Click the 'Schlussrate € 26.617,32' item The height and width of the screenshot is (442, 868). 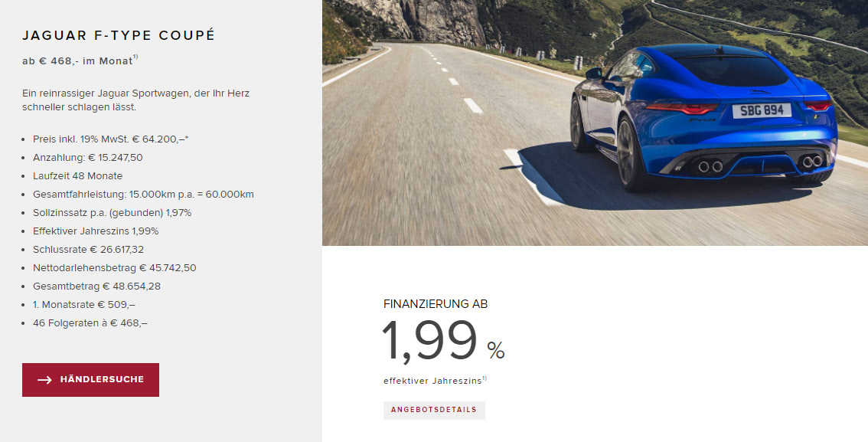pyautogui.click(x=88, y=249)
